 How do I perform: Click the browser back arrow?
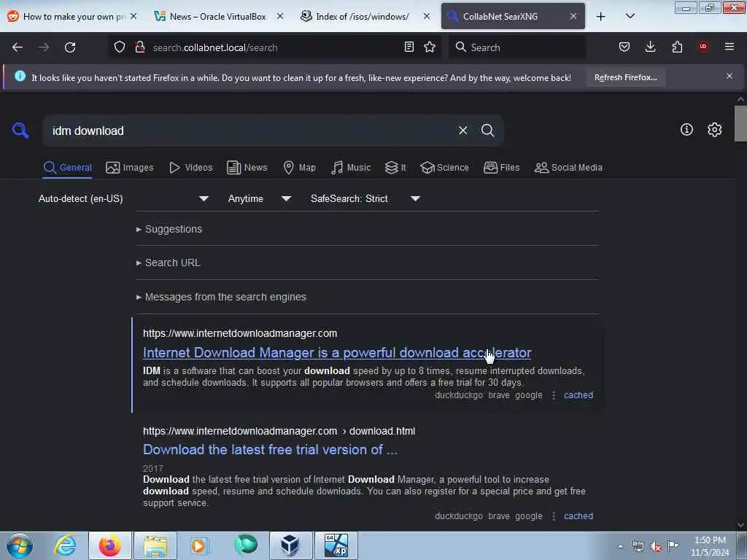point(18,47)
